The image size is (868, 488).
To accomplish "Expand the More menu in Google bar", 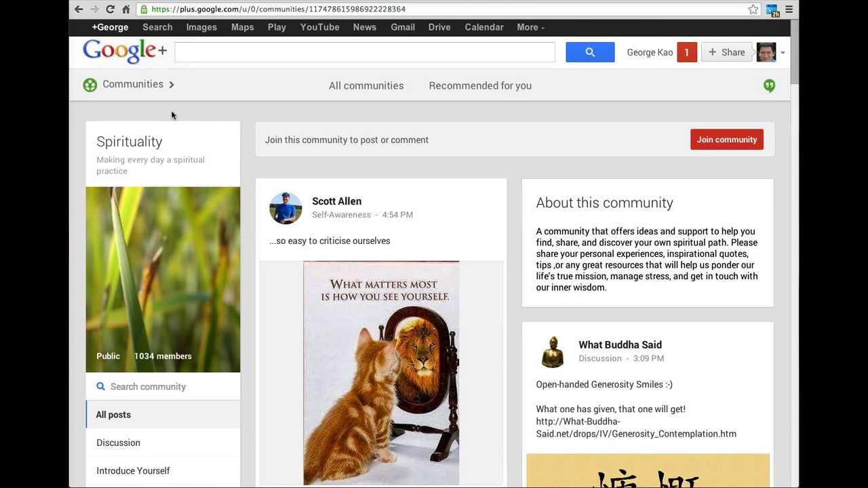I will coord(530,27).
